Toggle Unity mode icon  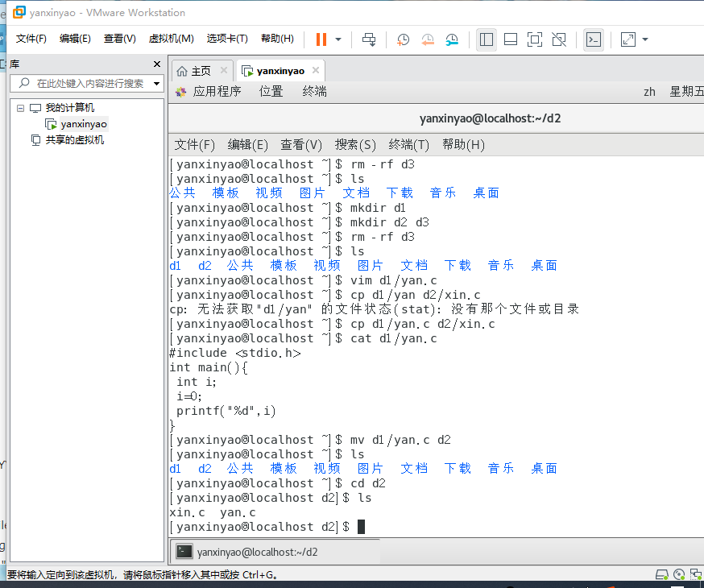559,39
